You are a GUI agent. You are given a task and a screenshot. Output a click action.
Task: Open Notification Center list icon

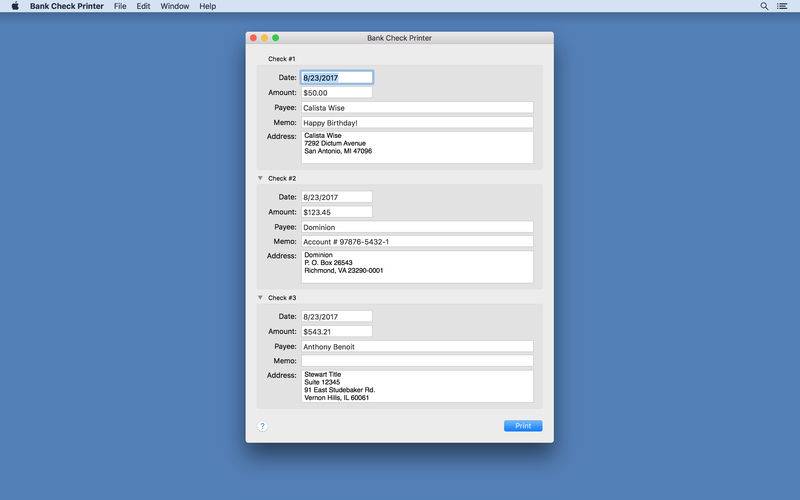click(782, 6)
